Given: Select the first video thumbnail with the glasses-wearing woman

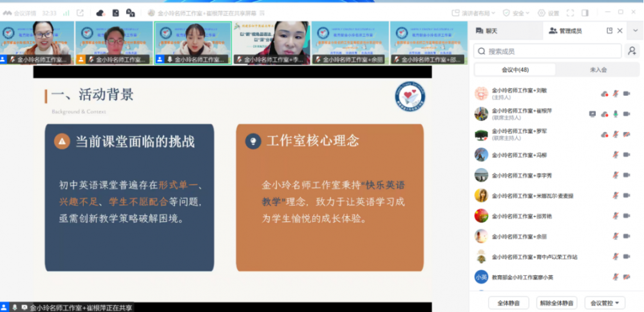Looking at the screenshot, I should click(x=37, y=43).
